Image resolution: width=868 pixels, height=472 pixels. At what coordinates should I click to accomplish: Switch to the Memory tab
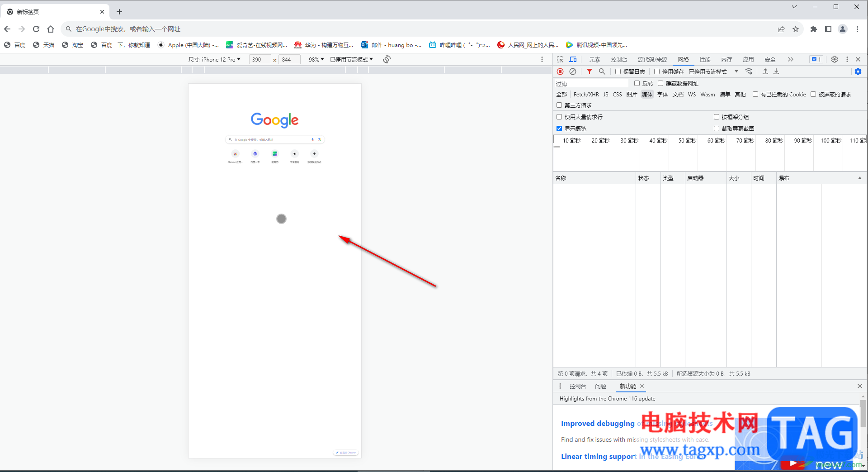pos(726,59)
